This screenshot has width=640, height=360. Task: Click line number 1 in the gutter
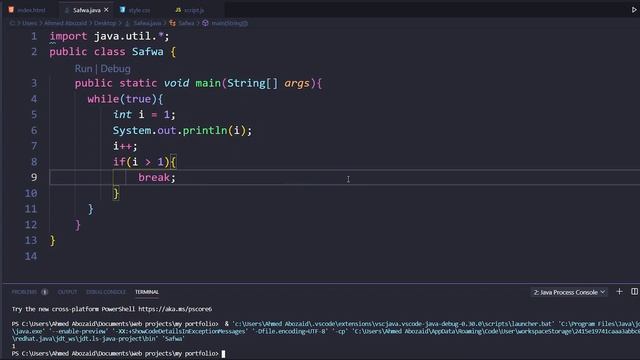pyautogui.click(x=34, y=36)
